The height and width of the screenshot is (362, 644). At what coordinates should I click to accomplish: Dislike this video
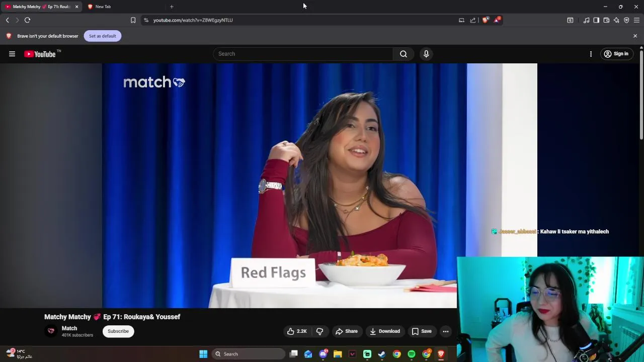tap(319, 331)
